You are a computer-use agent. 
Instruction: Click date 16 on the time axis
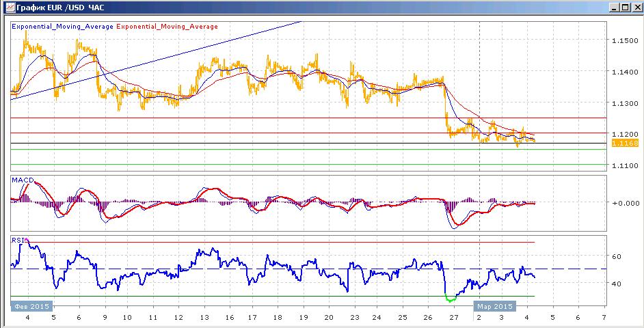[230, 317]
